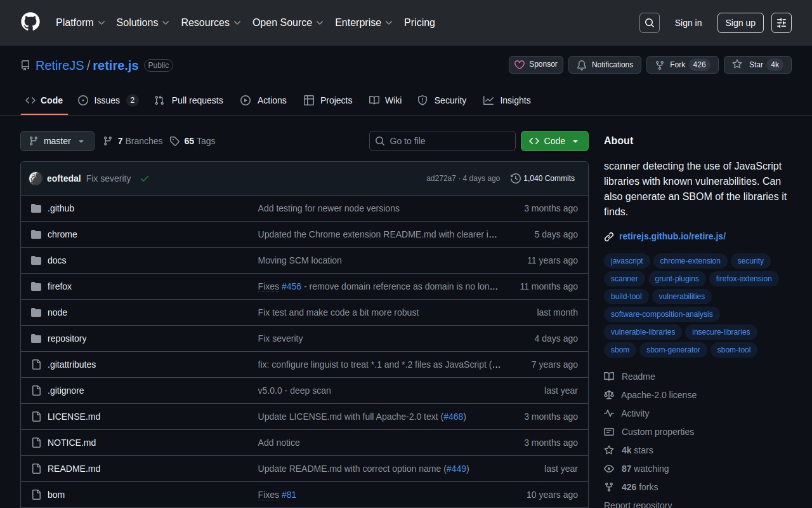The width and height of the screenshot is (812, 508).
Task: Expand the master branch dropdown
Action: point(57,141)
